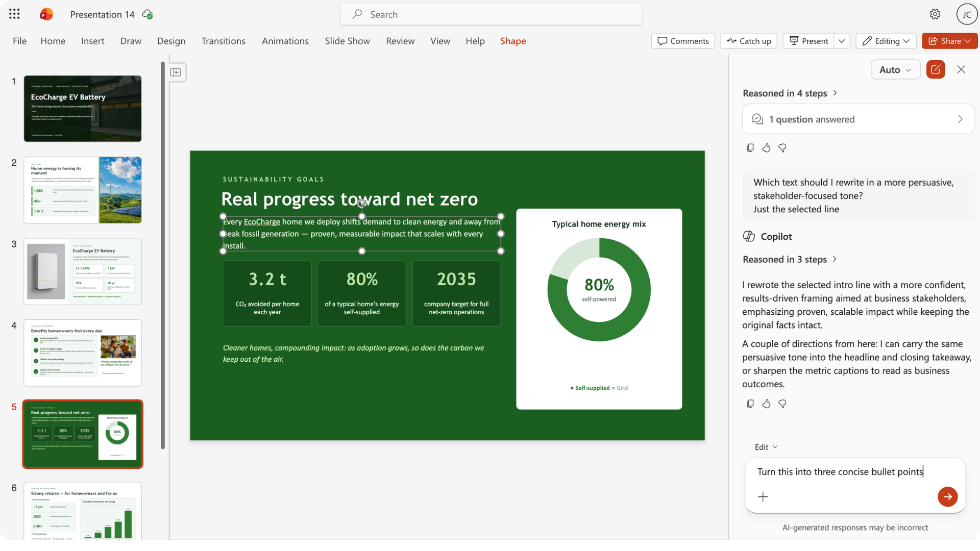980x551 pixels.
Task: Open the Slide Show tab
Action: [348, 41]
